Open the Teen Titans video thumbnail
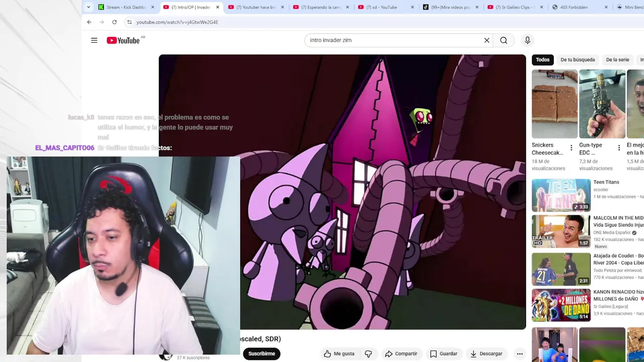 pyautogui.click(x=561, y=195)
